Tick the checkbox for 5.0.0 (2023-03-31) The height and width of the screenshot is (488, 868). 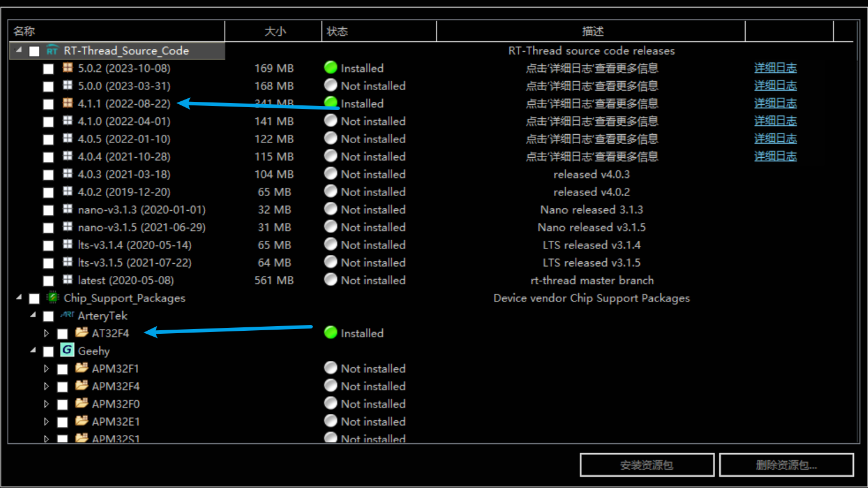pos(48,87)
